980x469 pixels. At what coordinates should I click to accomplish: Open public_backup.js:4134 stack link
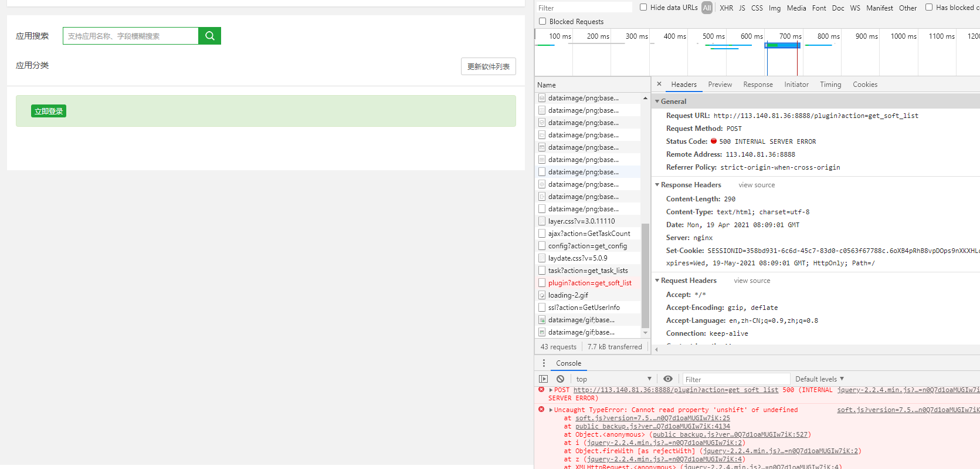(653, 426)
